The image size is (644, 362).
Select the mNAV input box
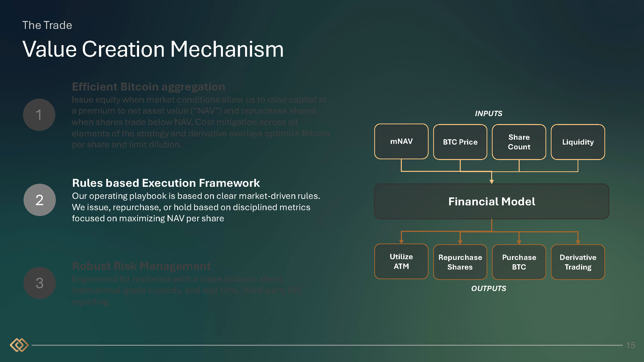coord(401,141)
